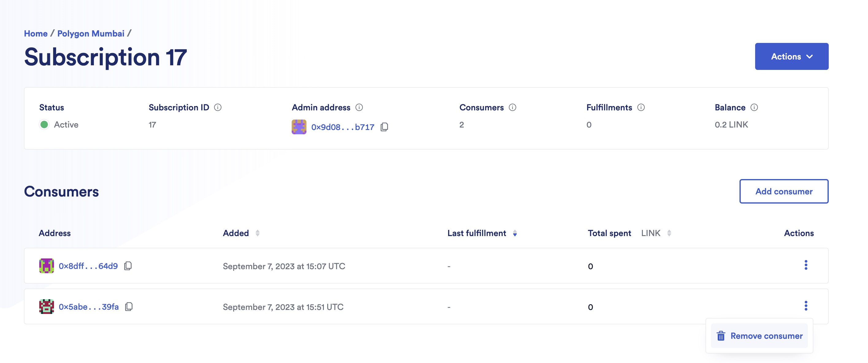This screenshot has width=868, height=363.
Task: Toggle sorting by Last fulfillment
Action: pos(516,233)
